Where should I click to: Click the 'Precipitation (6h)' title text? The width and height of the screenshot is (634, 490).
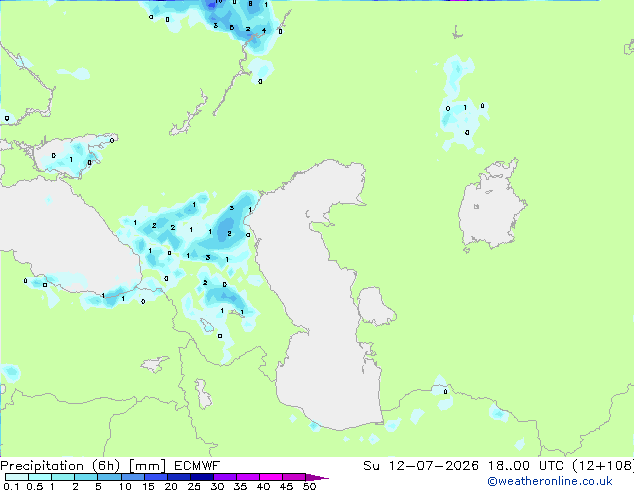pos(60,466)
